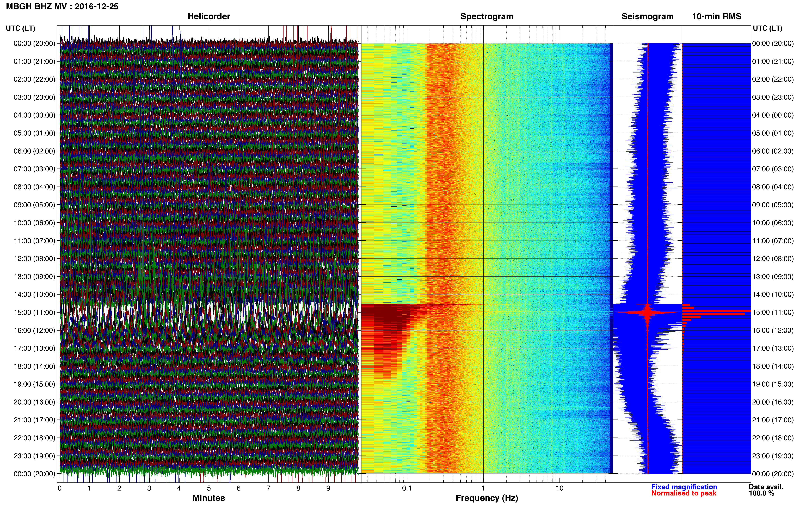
Task: Click '06:00 (02:00)' on the Helicorder time axis
Action: (34, 151)
